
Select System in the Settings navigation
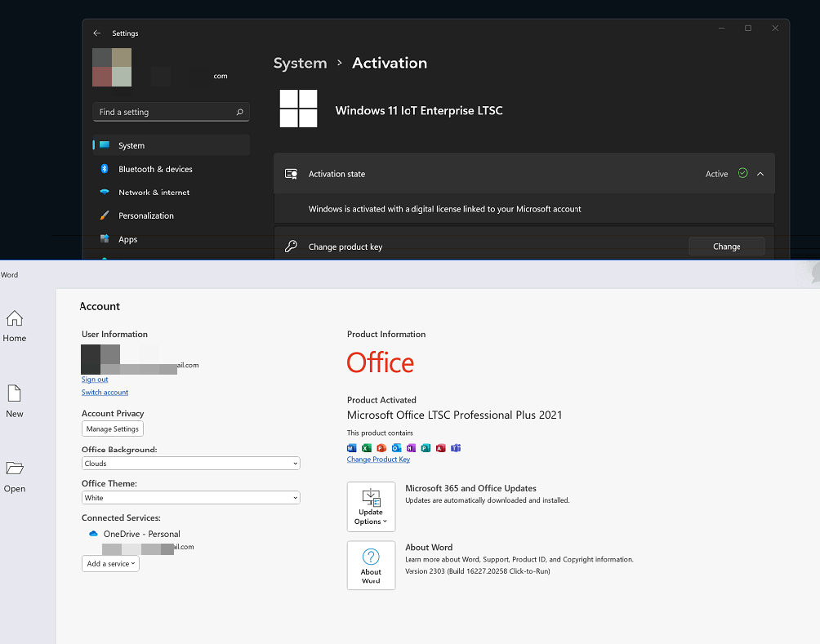pyautogui.click(x=172, y=145)
